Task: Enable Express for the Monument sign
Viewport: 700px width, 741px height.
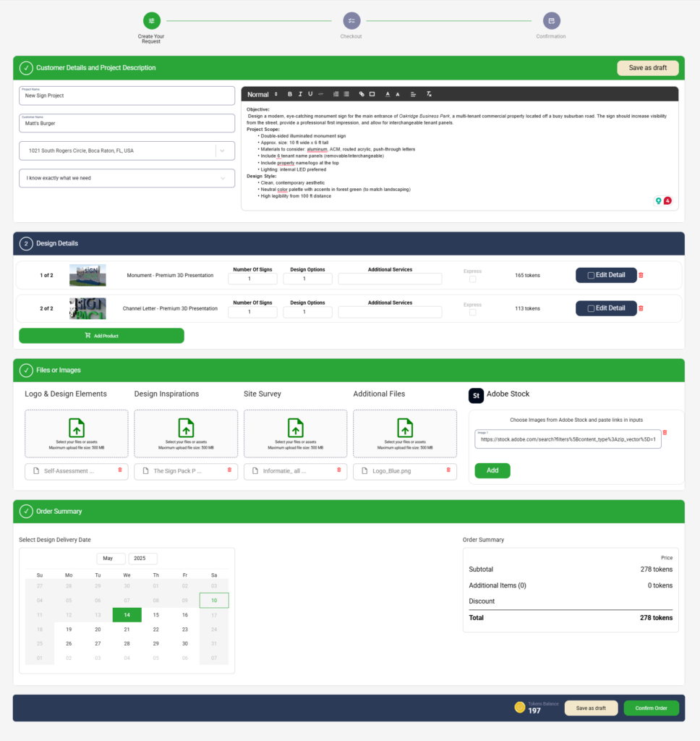Action: (x=472, y=279)
